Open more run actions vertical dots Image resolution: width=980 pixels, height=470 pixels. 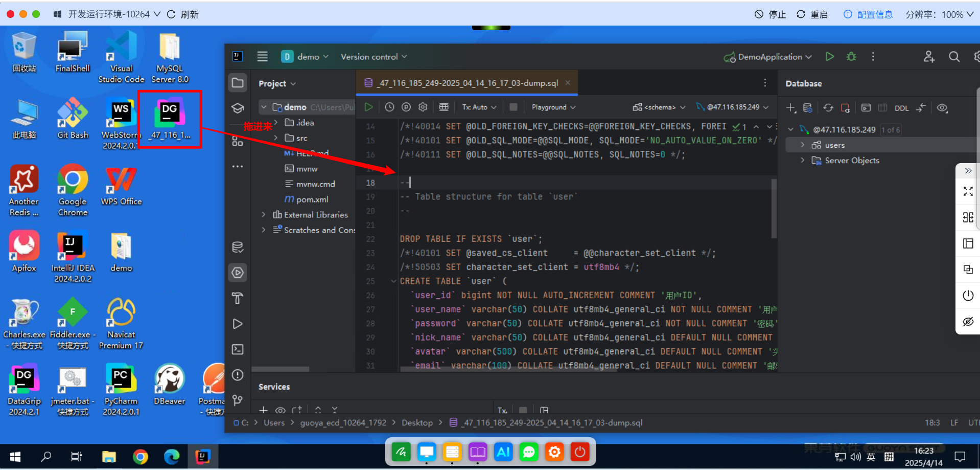tap(873, 57)
